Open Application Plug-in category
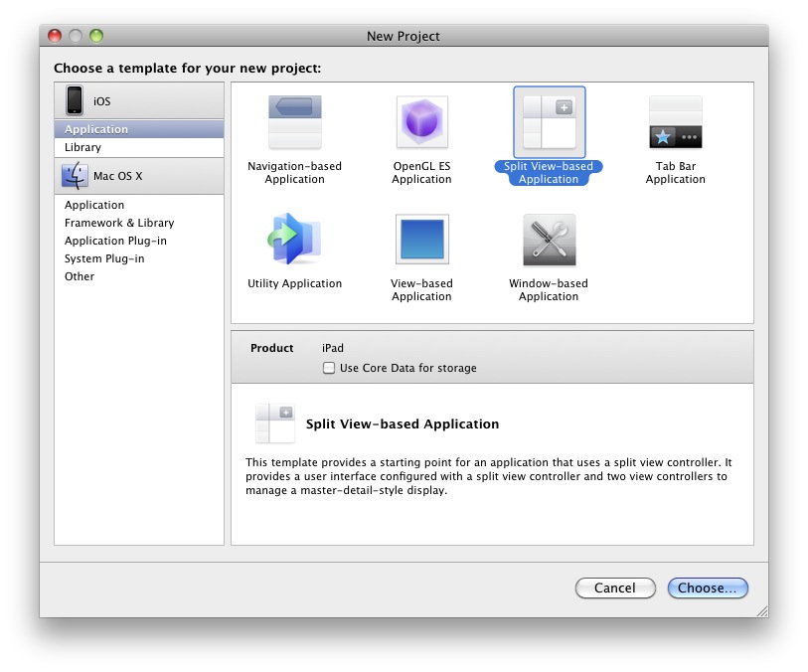The image size is (808, 672). [x=139, y=241]
